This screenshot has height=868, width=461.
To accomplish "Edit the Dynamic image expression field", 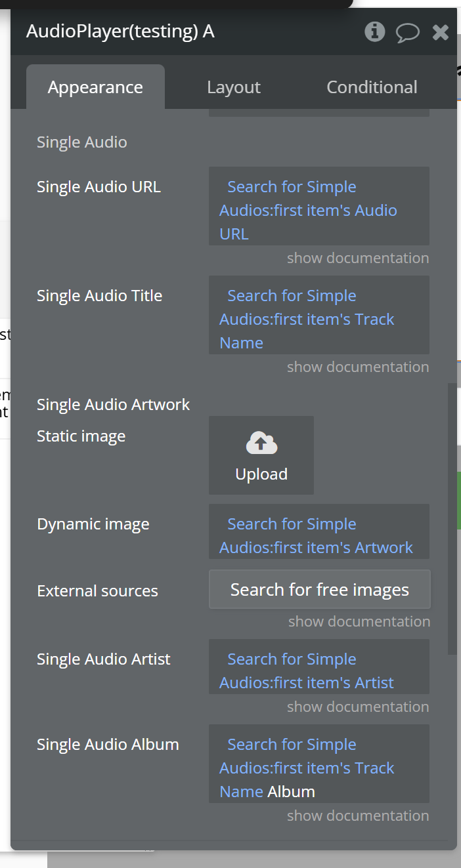I will coord(319,535).
